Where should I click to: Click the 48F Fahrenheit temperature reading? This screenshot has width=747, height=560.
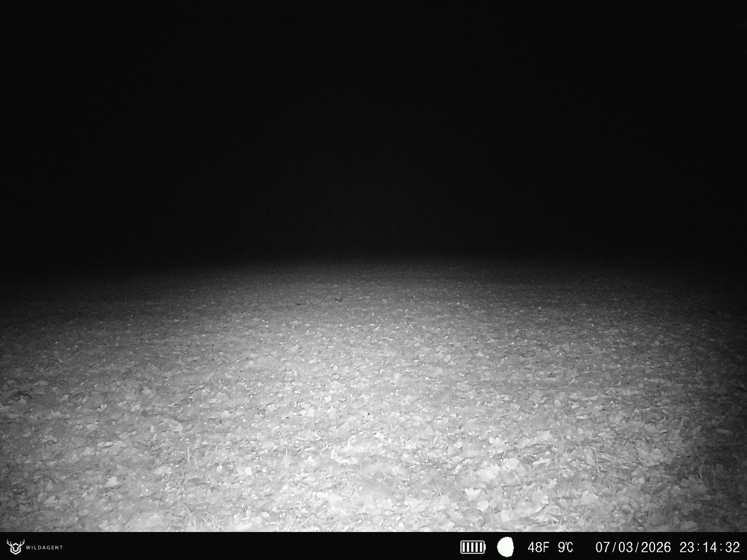538,547
